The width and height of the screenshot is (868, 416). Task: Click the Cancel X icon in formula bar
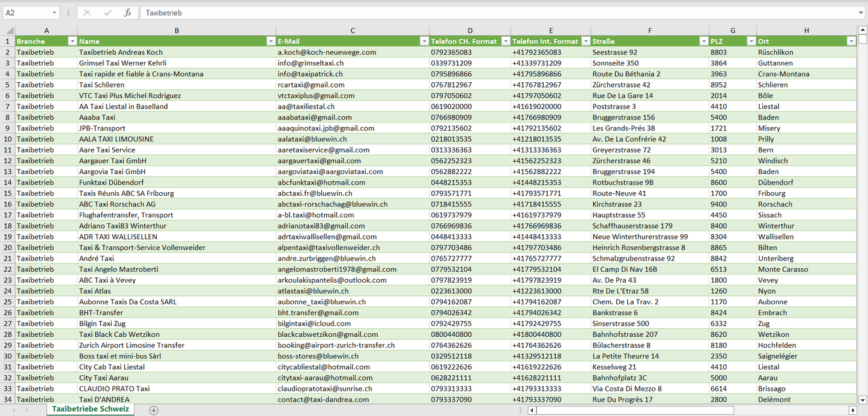pyautogui.click(x=87, y=13)
